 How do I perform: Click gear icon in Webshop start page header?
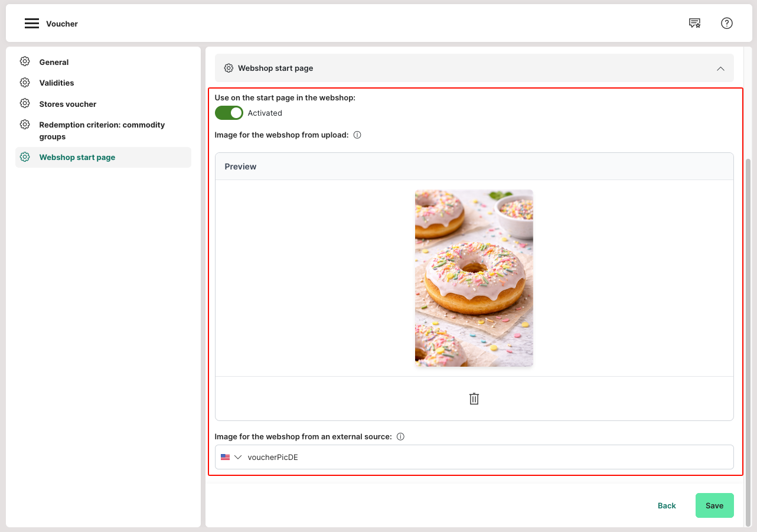[229, 68]
